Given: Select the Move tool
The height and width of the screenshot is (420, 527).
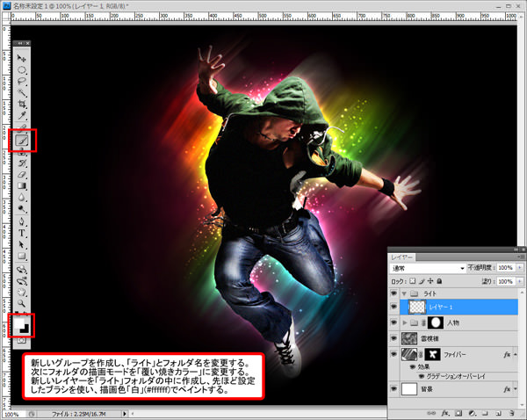Looking at the screenshot, I should (23, 57).
